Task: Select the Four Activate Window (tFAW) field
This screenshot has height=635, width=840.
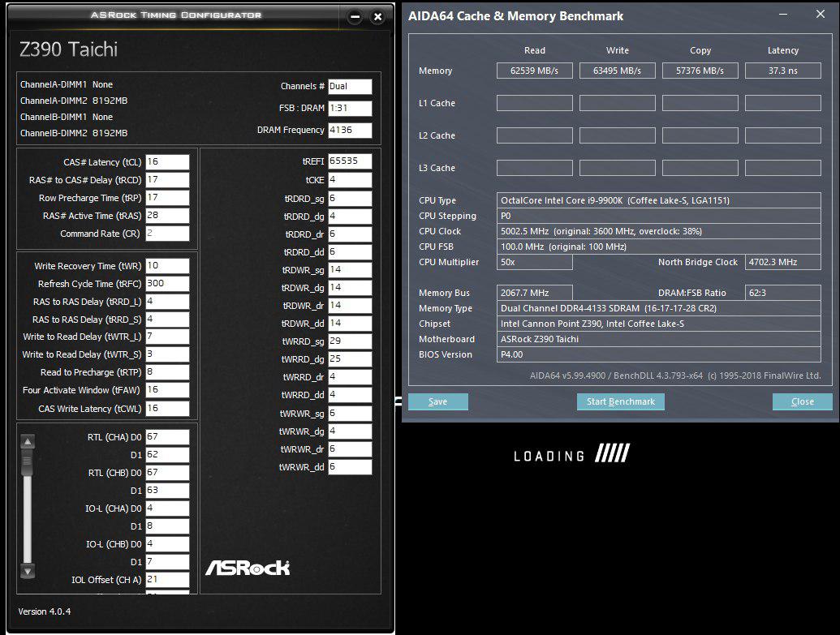Action: (x=167, y=390)
